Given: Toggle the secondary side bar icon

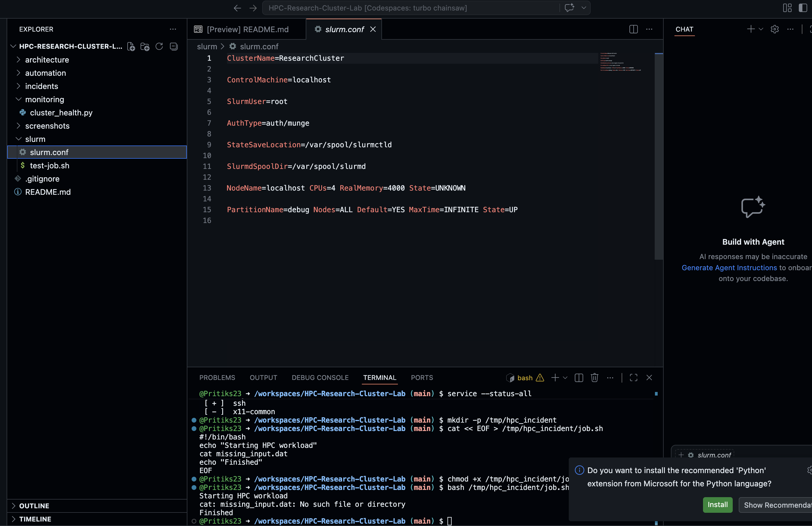Looking at the screenshot, I should click(803, 8).
